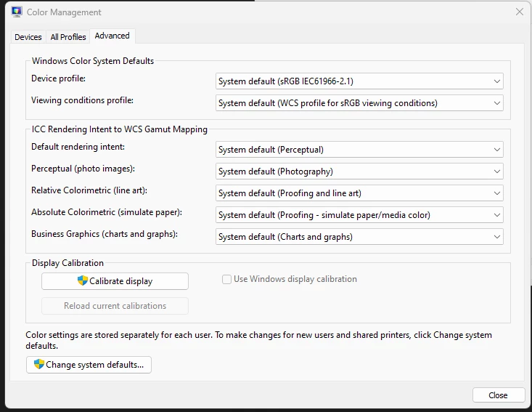
Task: Click the Color Management window title text
Action: click(64, 12)
